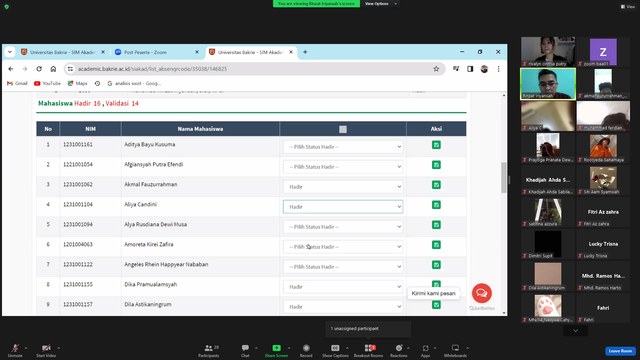Open status dropdown for Afgiansyah Putra Efendi
Viewport: 640px width, 360px height.
(343, 167)
